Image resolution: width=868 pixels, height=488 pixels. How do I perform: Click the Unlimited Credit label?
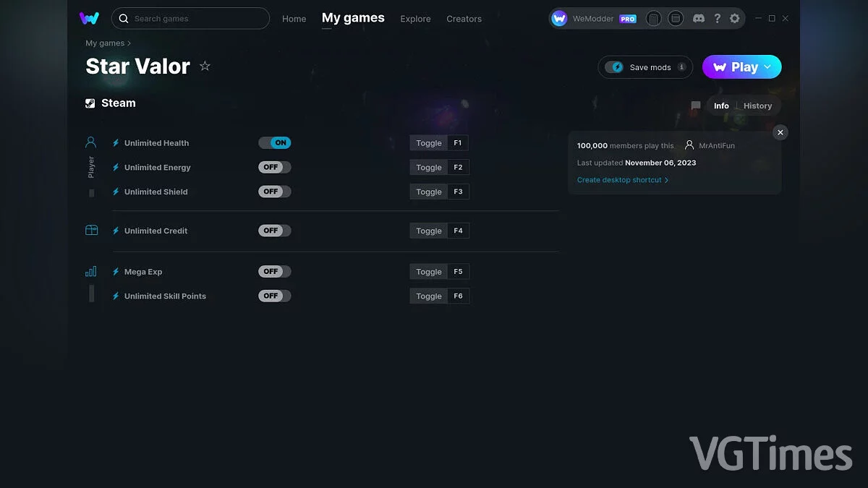point(156,231)
